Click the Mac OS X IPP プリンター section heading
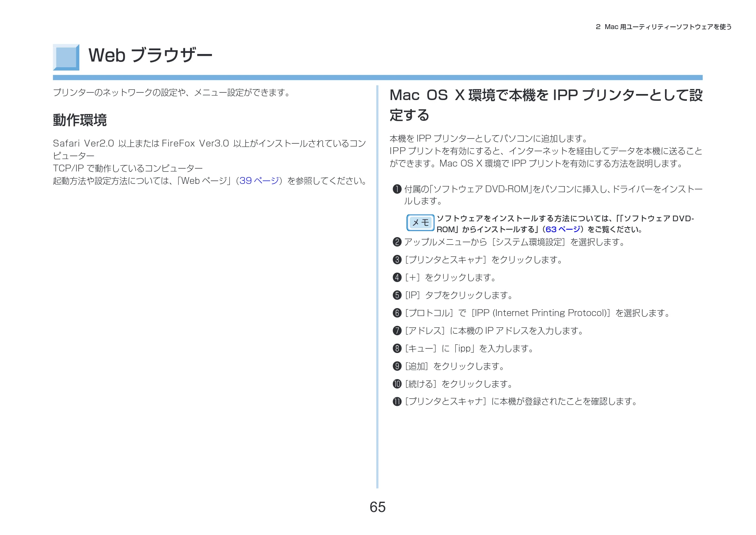 click(546, 105)
